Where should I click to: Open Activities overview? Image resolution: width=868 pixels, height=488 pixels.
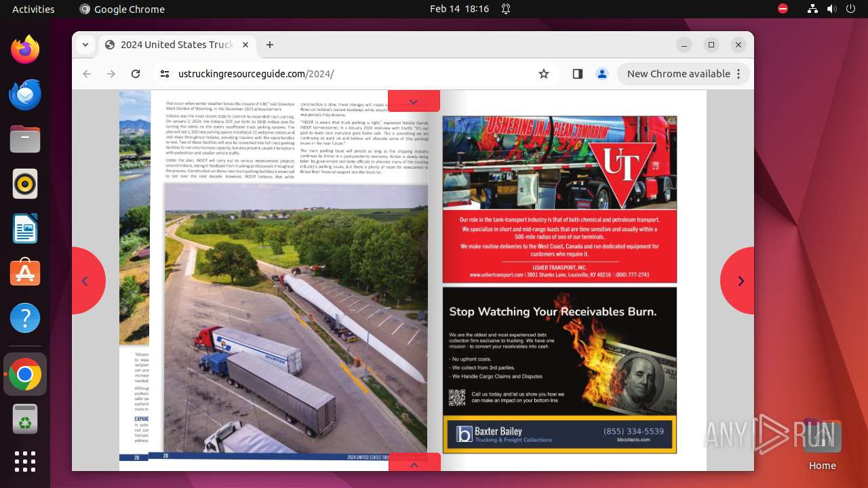pyautogui.click(x=33, y=9)
